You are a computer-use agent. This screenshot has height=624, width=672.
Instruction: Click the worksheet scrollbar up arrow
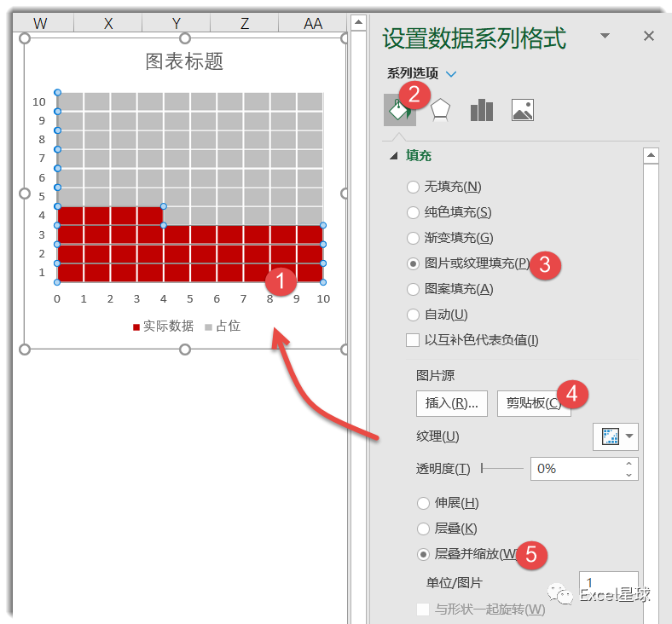click(358, 22)
